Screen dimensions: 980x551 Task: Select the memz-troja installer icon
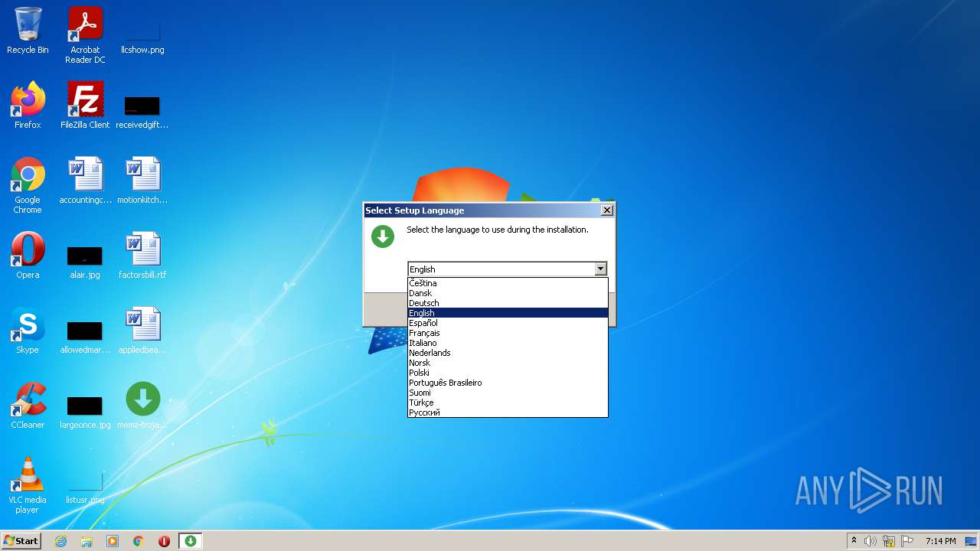click(142, 406)
